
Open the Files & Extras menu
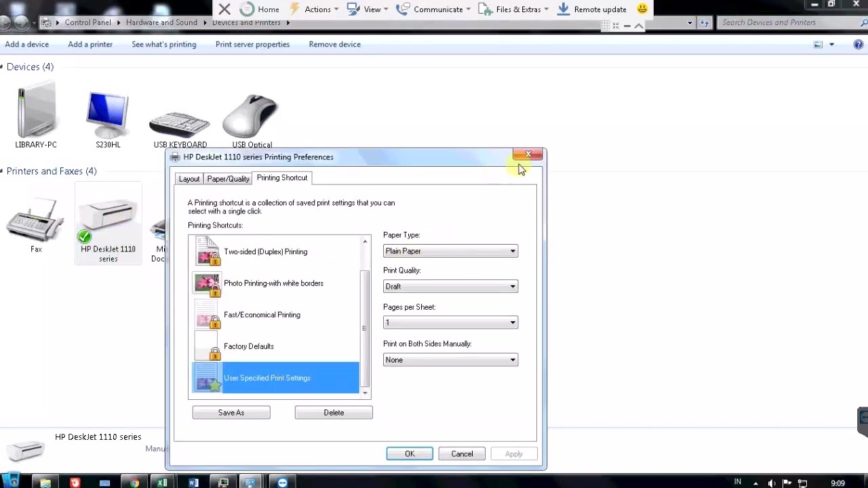pos(514,9)
